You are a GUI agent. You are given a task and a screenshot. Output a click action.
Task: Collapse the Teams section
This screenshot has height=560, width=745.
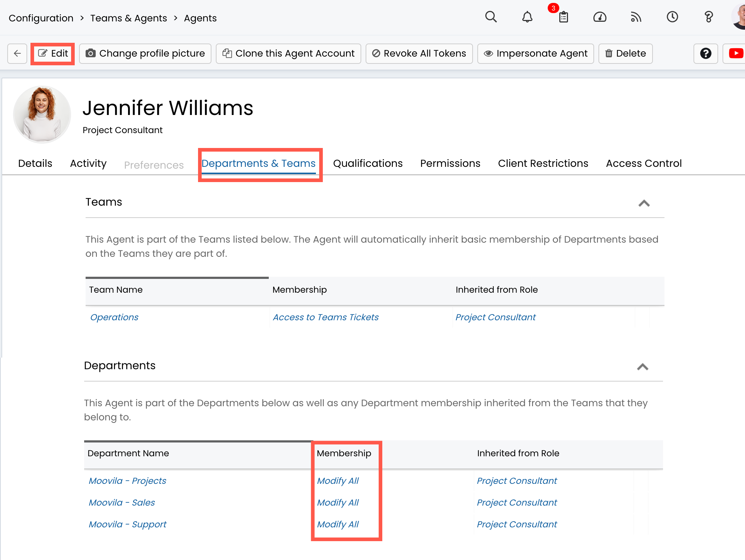tap(644, 203)
